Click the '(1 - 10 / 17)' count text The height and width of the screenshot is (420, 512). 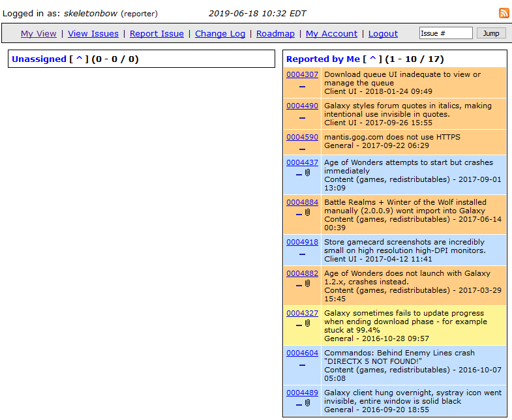click(x=414, y=59)
